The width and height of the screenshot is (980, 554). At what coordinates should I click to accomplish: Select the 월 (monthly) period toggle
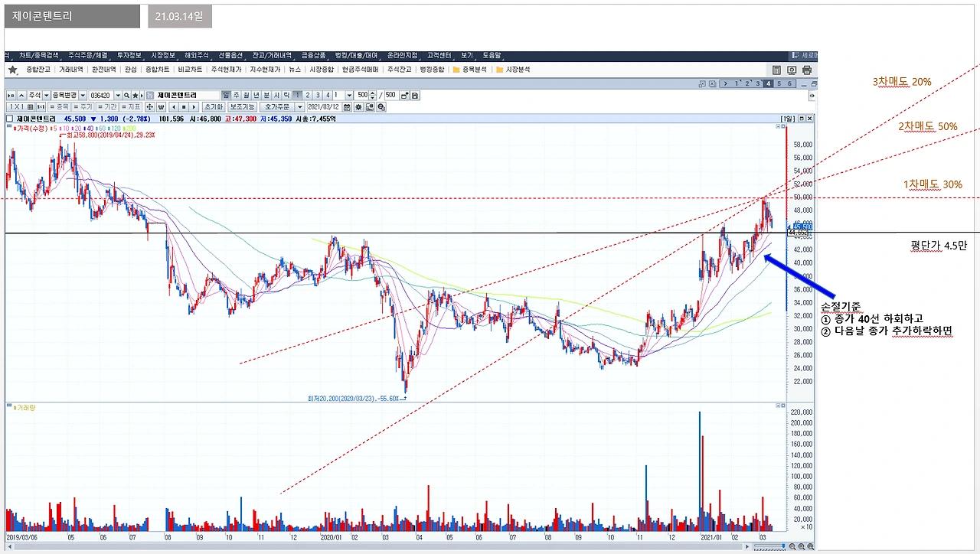247,96
